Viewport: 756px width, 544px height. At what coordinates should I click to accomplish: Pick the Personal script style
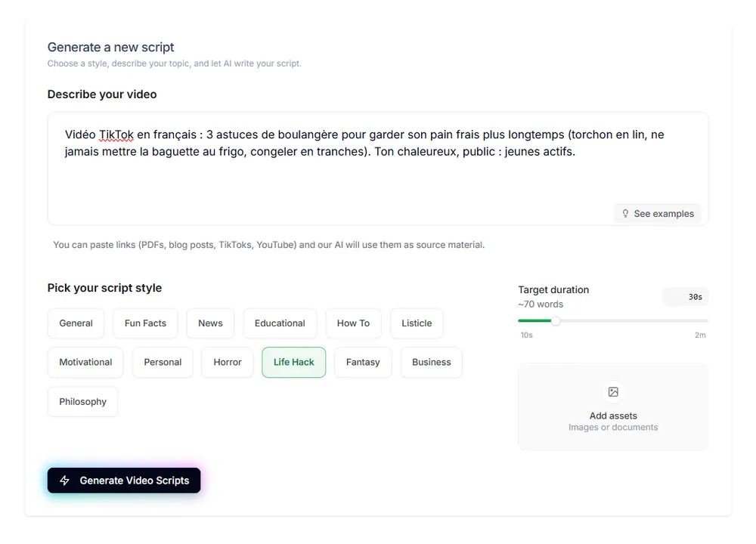tap(163, 363)
